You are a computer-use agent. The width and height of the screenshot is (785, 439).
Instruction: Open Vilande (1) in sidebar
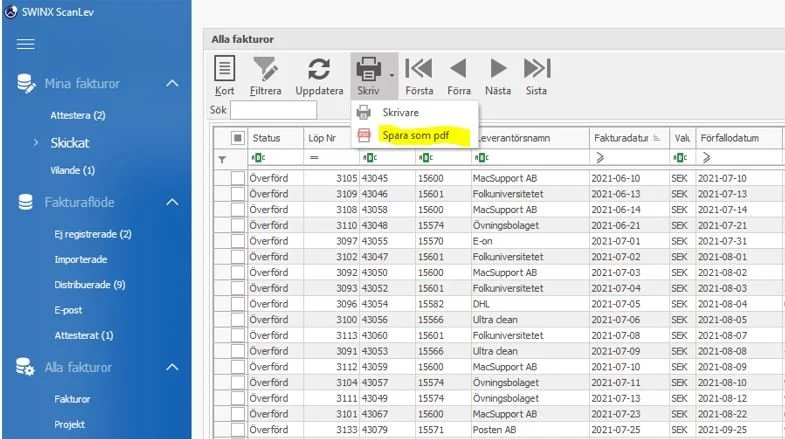73,170
